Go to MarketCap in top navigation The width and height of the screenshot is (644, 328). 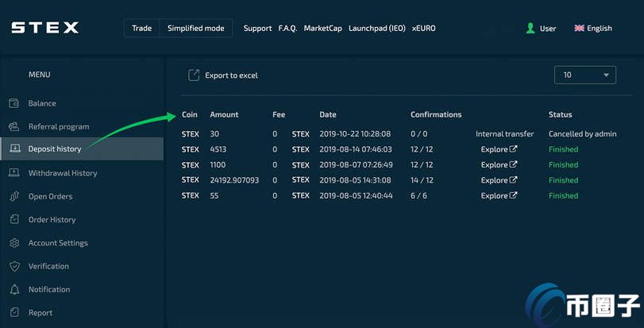coord(323,29)
